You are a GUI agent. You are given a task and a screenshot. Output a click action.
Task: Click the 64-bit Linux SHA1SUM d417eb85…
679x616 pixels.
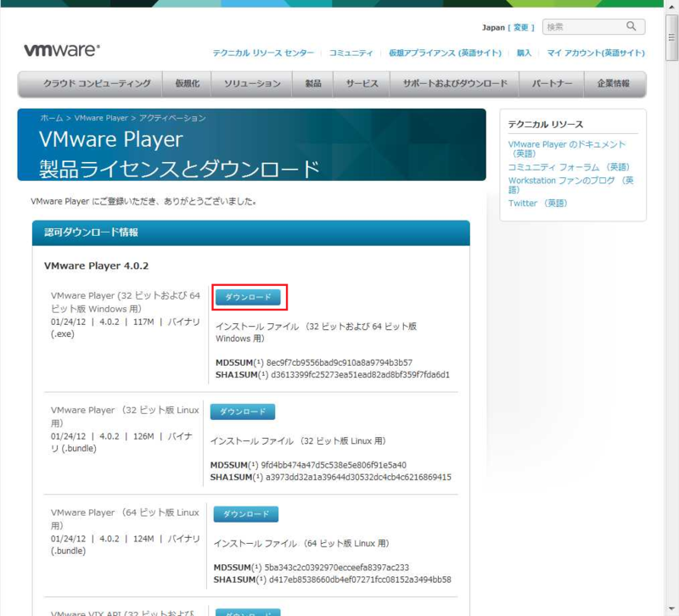tap(360, 580)
